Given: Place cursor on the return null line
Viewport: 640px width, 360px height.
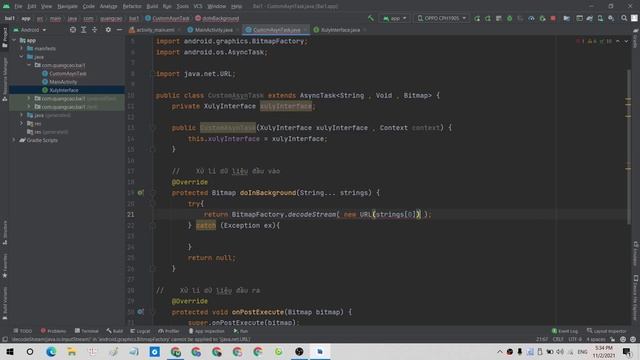Looking at the screenshot, I should pyautogui.click(x=211, y=258).
